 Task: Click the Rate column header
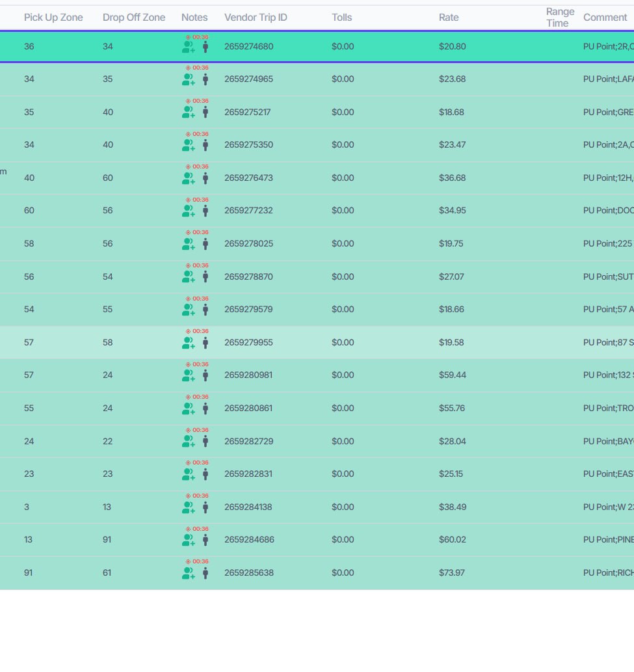(x=449, y=18)
